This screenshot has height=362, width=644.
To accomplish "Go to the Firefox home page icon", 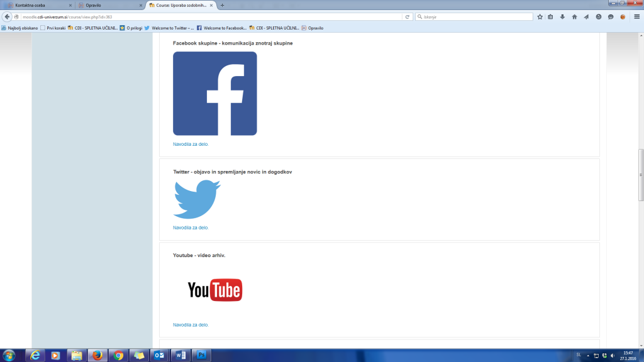I will point(574,17).
